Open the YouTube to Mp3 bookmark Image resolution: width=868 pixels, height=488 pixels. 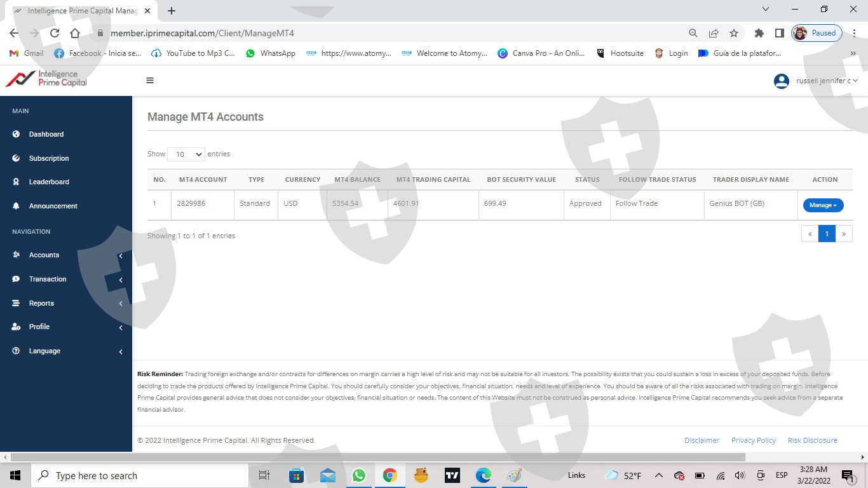(x=193, y=53)
